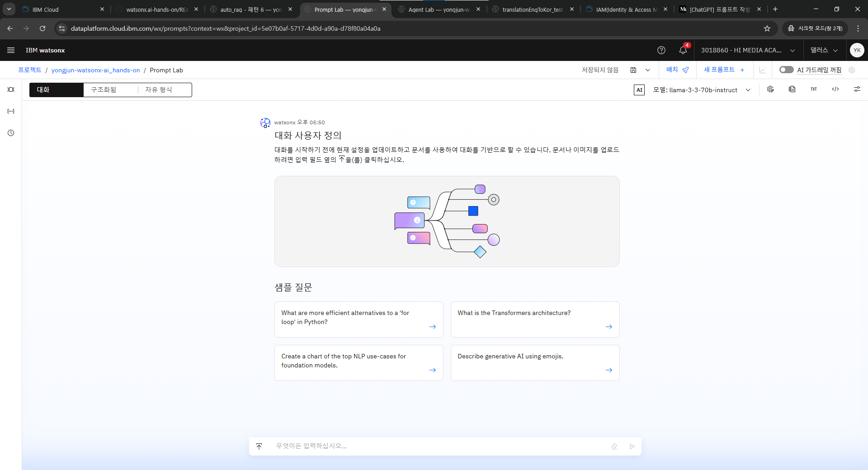Click the 'Prompt Lab' breadcrumb text

click(x=166, y=70)
